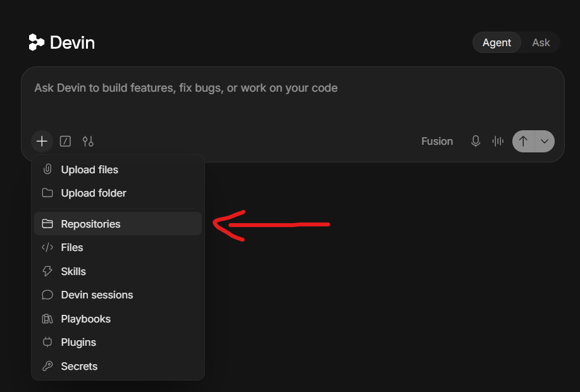Start voice dictation with the microphone icon
580x392 pixels.
click(x=476, y=141)
